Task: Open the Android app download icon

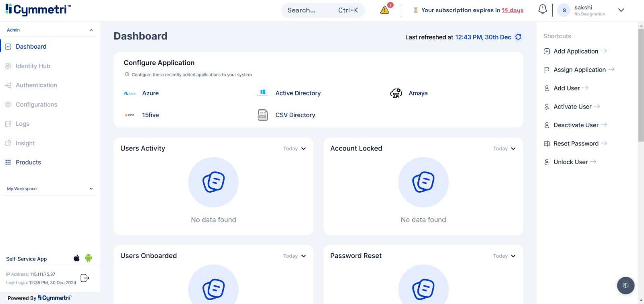Action: click(89, 258)
